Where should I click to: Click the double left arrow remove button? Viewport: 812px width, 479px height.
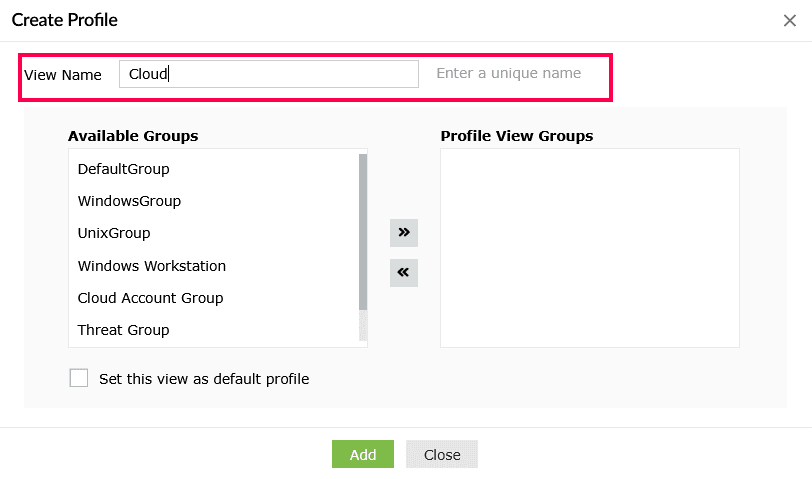coord(404,272)
